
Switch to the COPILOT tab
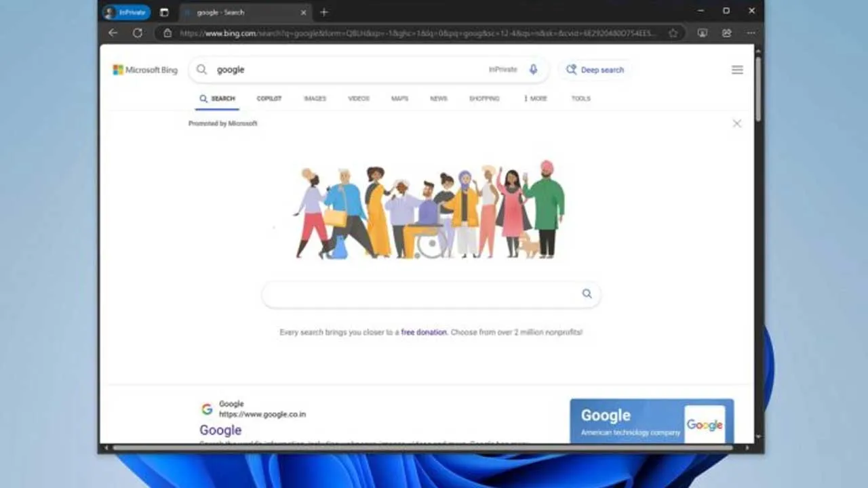click(x=269, y=99)
